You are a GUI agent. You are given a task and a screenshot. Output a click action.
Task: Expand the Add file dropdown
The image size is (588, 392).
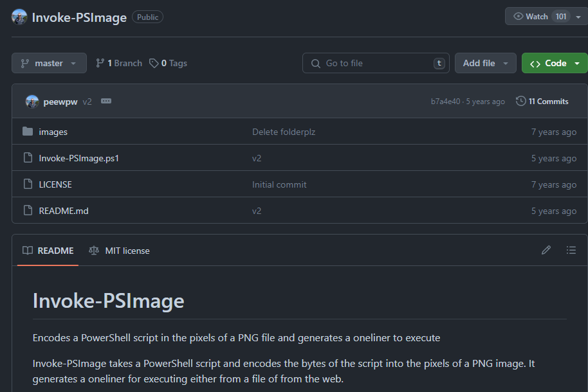tap(486, 63)
